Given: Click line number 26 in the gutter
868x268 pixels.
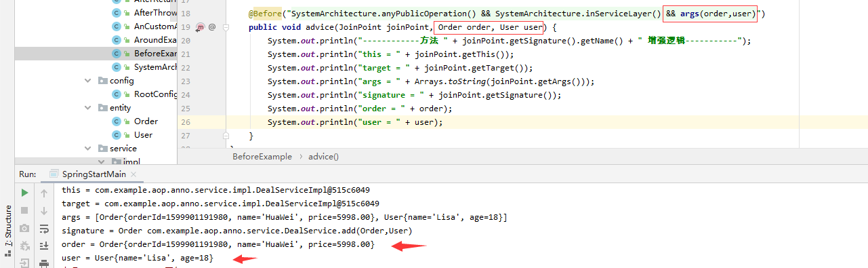Looking at the screenshot, I should (x=186, y=122).
